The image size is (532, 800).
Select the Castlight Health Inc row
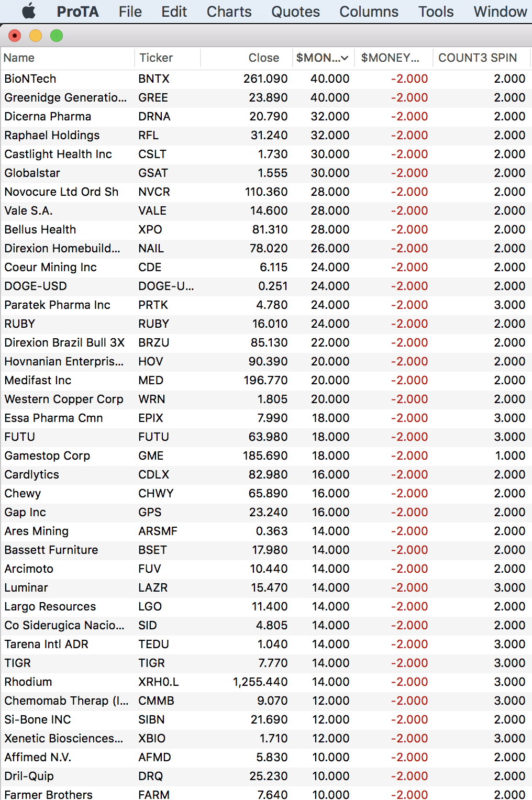[x=266, y=154]
